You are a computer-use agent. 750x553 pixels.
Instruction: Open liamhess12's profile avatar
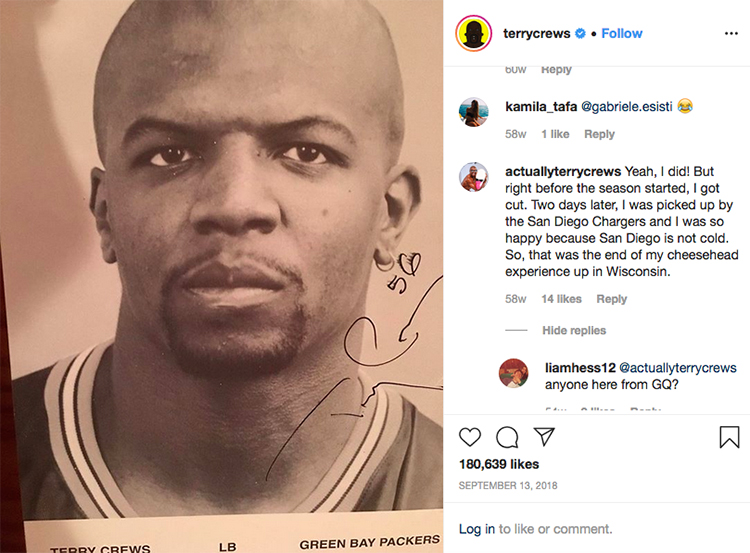(514, 373)
